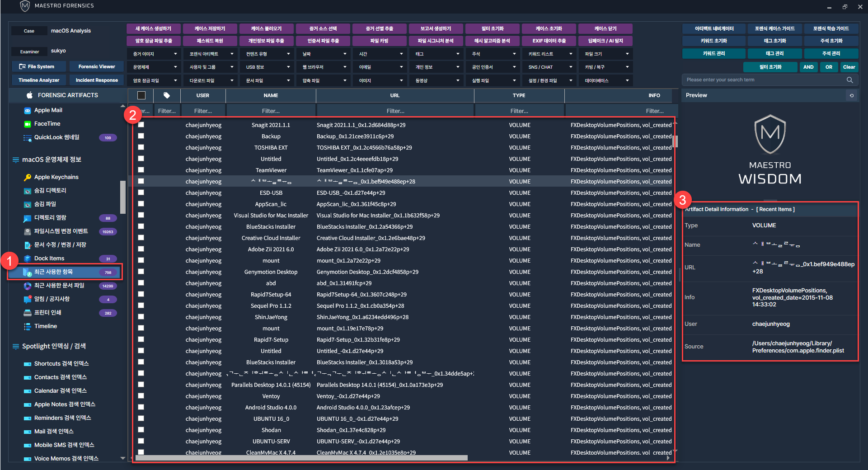Click the Apple Mail envelope icon
The width and height of the screenshot is (868, 470).
[28, 110]
